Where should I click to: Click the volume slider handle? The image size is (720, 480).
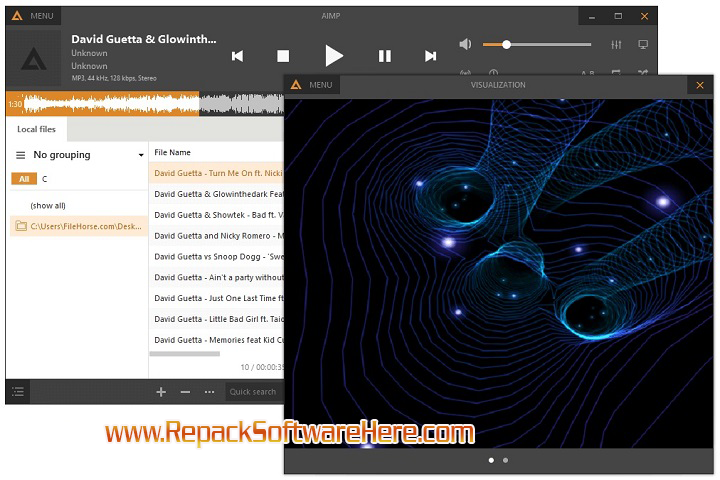pyautogui.click(x=506, y=45)
